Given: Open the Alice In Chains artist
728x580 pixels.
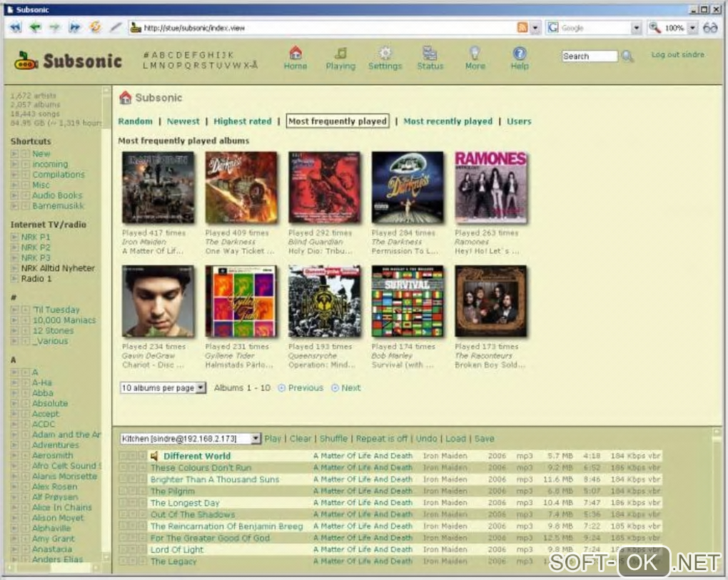Looking at the screenshot, I should coord(62,508).
